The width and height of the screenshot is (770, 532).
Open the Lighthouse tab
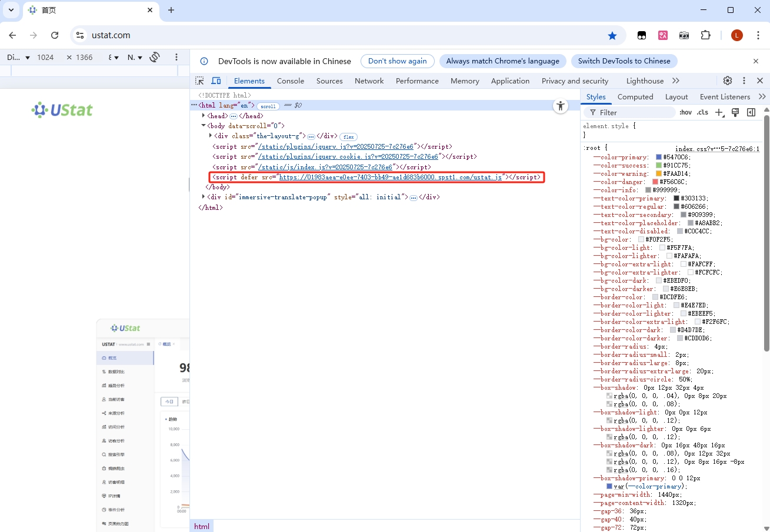(x=645, y=81)
